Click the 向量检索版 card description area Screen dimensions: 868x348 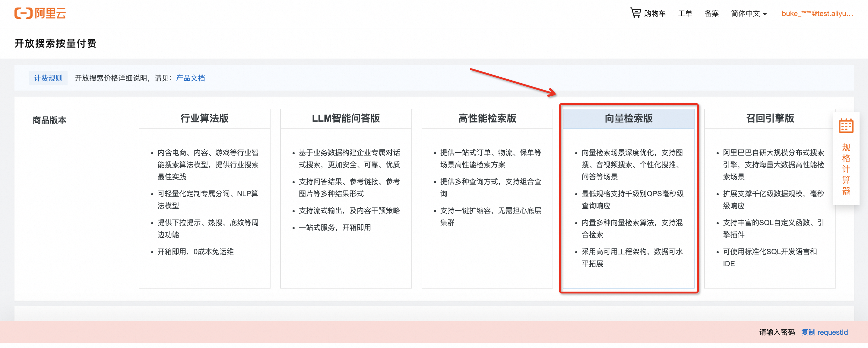click(629, 207)
